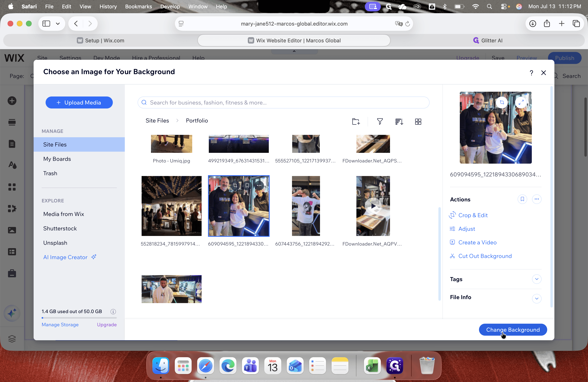The width and height of the screenshot is (588, 382).
Task: Open the filter funnel icon
Action: coord(380,121)
